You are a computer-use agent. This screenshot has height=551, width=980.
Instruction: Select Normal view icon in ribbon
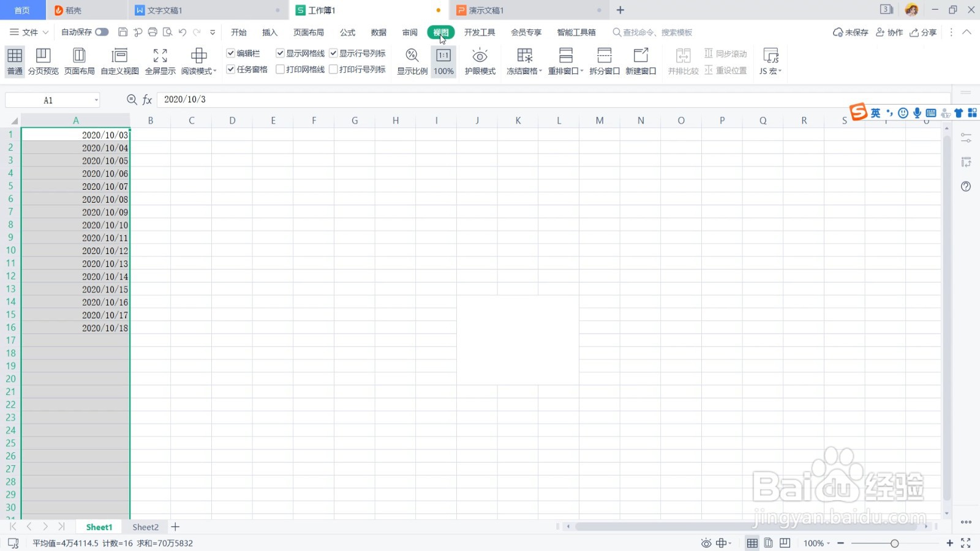(15, 56)
